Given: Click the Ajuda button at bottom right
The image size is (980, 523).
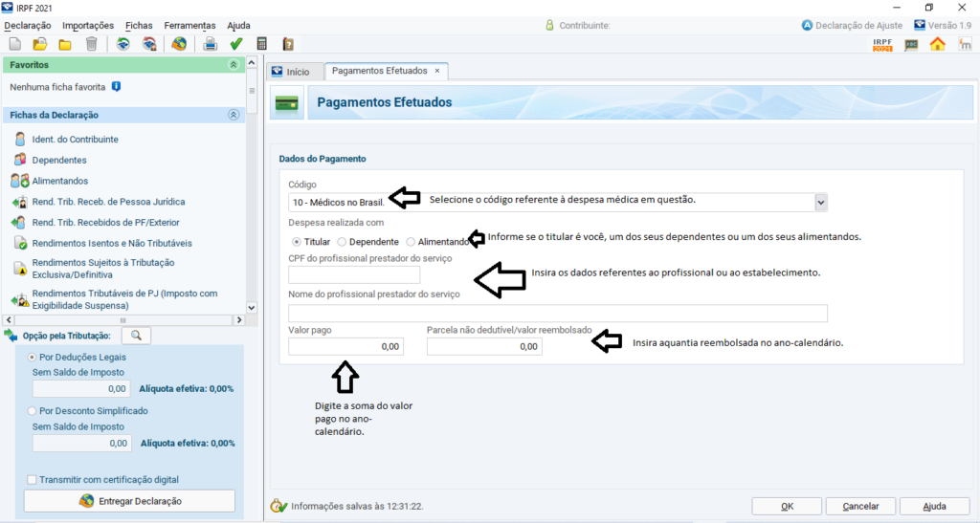Looking at the screenshot, I should coord(934,506).
